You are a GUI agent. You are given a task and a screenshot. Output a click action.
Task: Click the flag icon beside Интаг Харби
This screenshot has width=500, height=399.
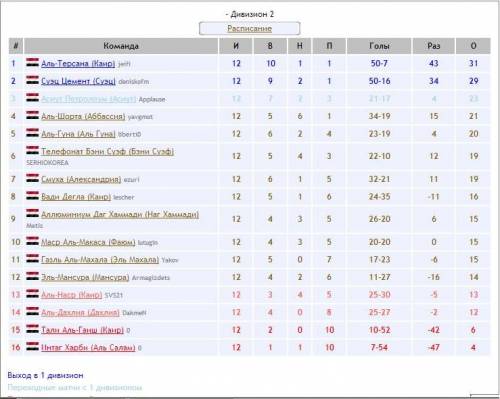32,346
